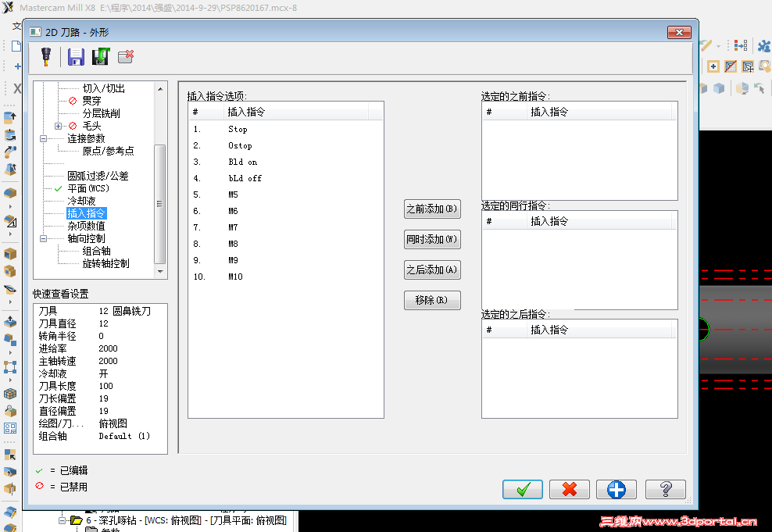This screenshot has height=532, width=772.
Task: Open the dropdown arrow next to the eraser icon
Action: tap(718, 46)
